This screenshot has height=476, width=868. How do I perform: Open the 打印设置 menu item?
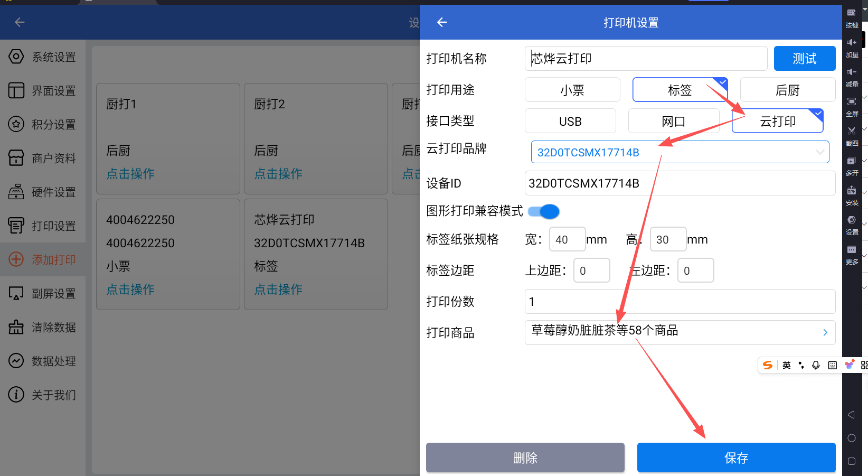click(x=53, y=226)
